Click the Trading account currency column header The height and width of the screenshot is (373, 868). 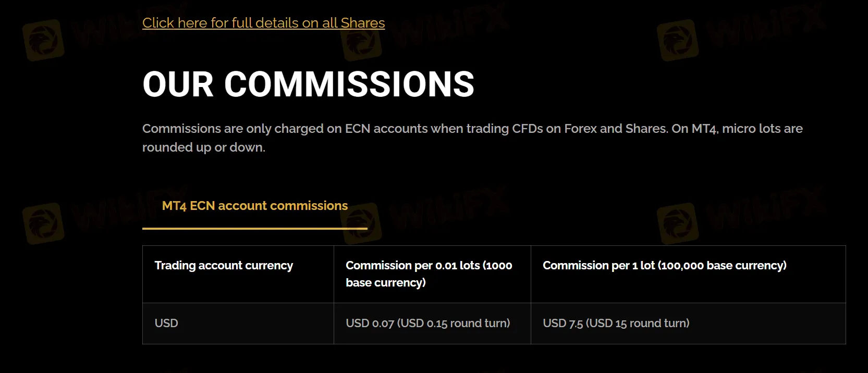point(224,266)
